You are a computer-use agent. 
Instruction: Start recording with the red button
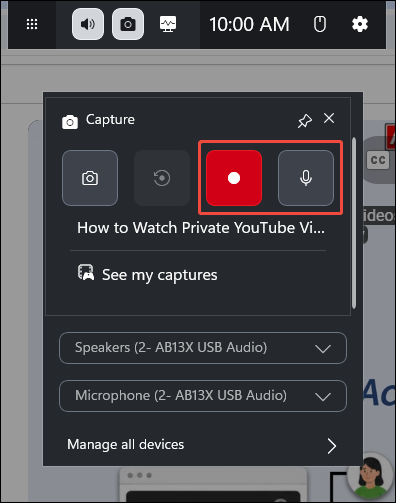pyautogui.click(x=234, y=178)
